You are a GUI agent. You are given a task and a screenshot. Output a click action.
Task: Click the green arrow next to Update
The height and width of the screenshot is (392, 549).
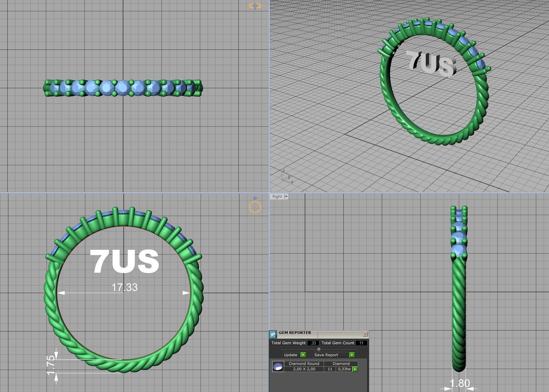click(x=303, y=355)
